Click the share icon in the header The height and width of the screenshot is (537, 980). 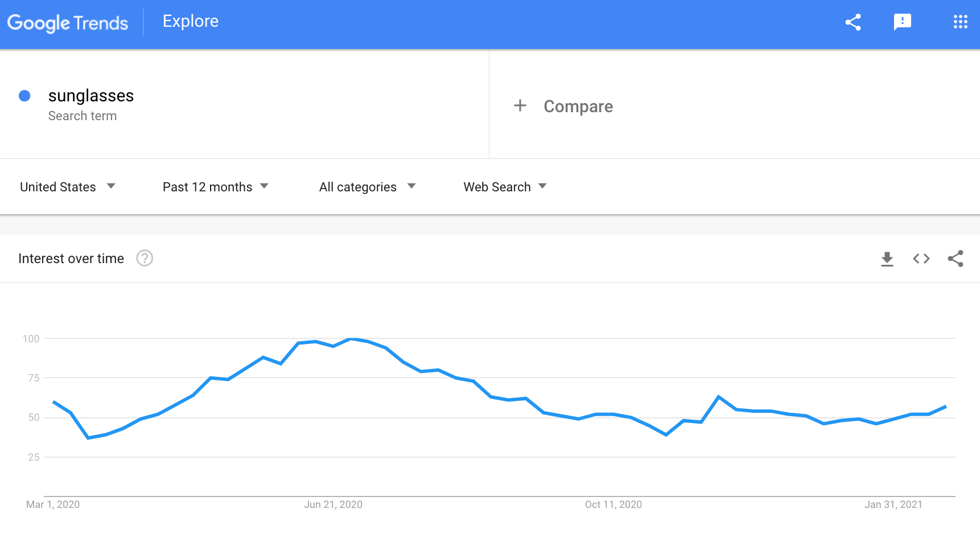coord(853,22)
